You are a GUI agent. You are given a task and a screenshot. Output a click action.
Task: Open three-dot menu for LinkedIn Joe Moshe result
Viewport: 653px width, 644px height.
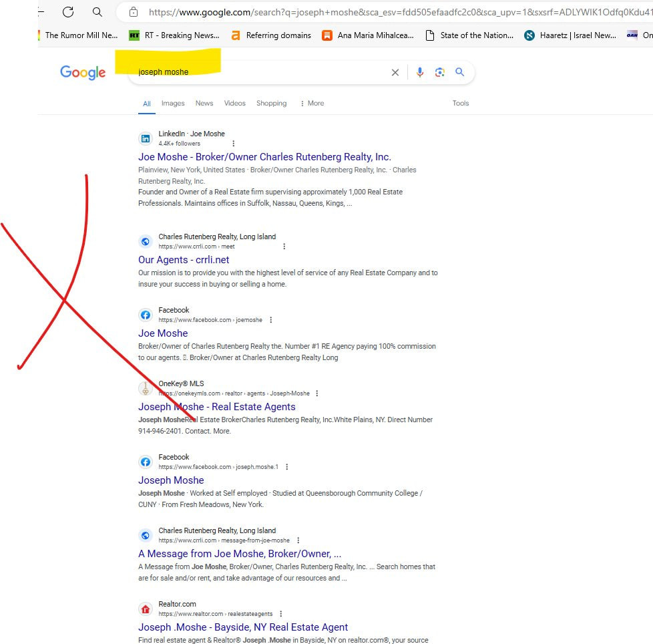pos(233,143)
